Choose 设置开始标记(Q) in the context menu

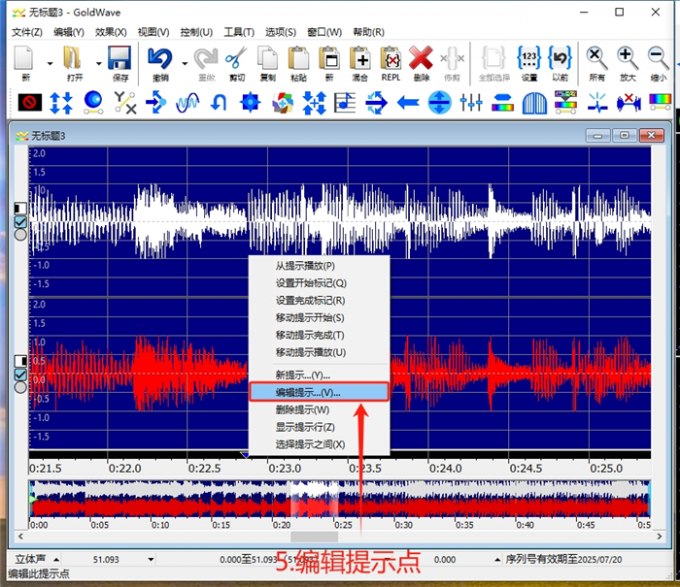319,283
